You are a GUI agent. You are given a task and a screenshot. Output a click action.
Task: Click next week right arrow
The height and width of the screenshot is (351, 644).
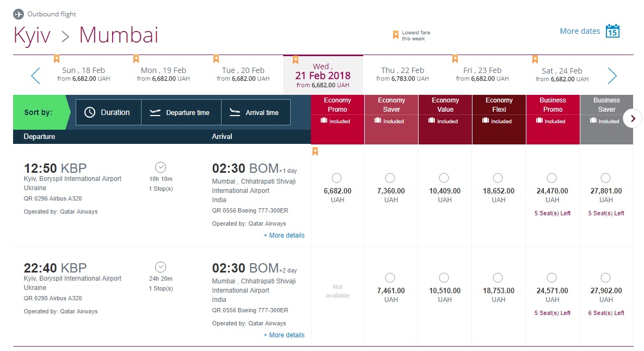click(x=612, y=75)
